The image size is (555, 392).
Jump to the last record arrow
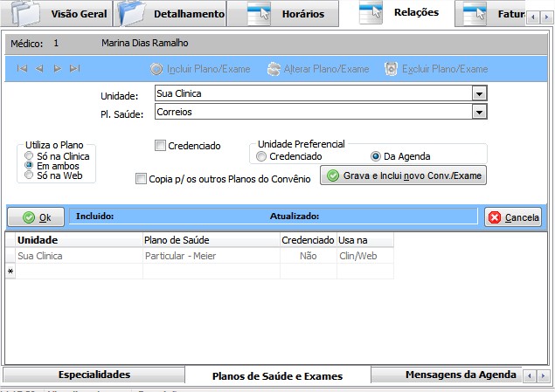pyautogui.click(x=74, y=69)
